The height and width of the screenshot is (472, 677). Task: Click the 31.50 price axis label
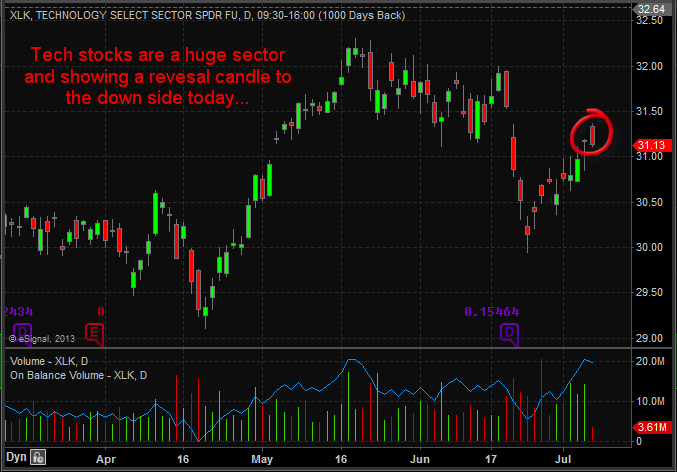coord(649,111)
